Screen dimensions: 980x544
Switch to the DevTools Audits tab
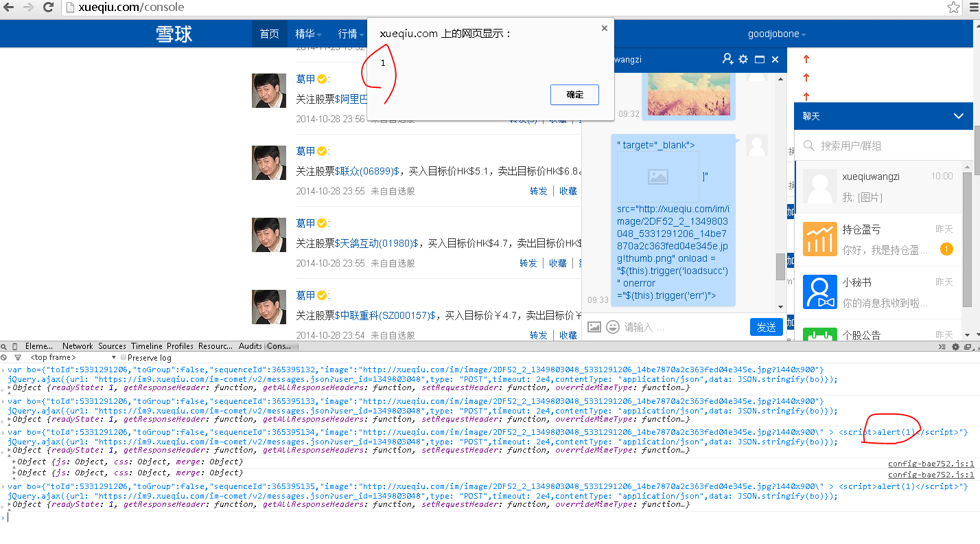pos(250,346)
